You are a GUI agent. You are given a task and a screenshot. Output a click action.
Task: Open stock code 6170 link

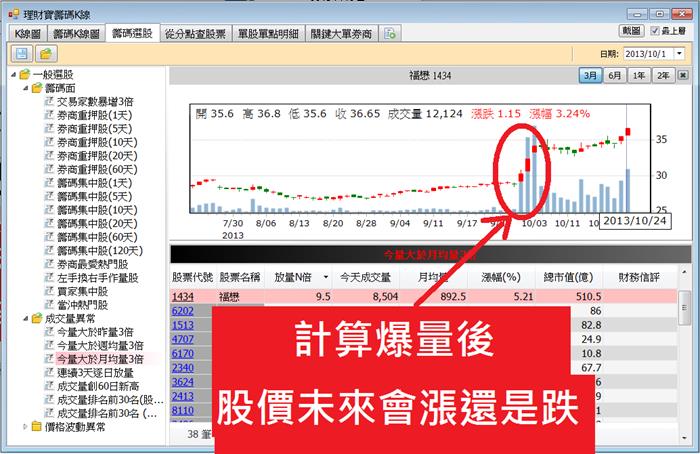tap(183, 354)
